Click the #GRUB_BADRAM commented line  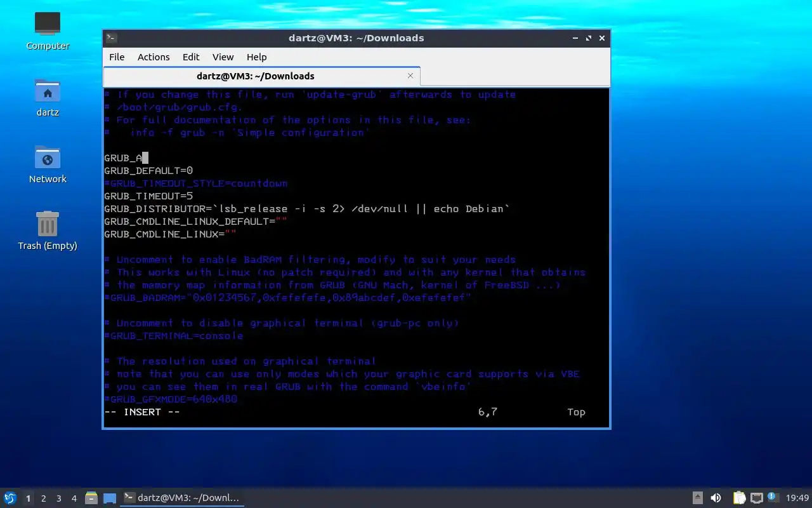288,298
